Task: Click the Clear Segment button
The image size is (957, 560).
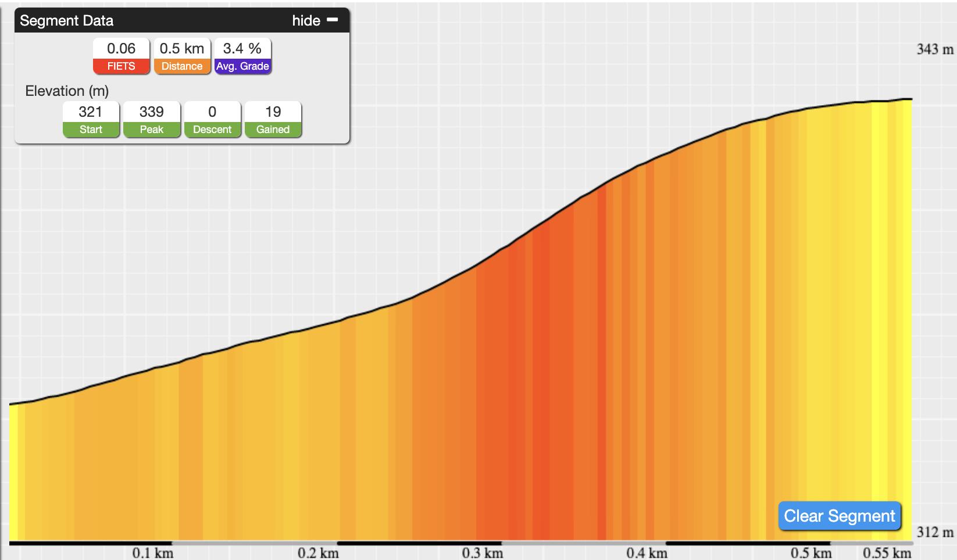Action: point(840,516)
